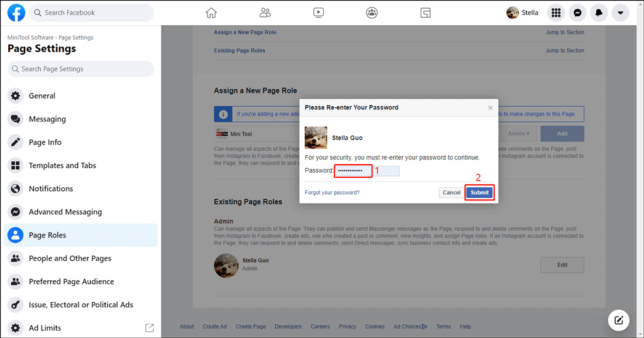Click the General gear icon
Viewport: 644px width, 338px height.
click(x=15, y=95)
